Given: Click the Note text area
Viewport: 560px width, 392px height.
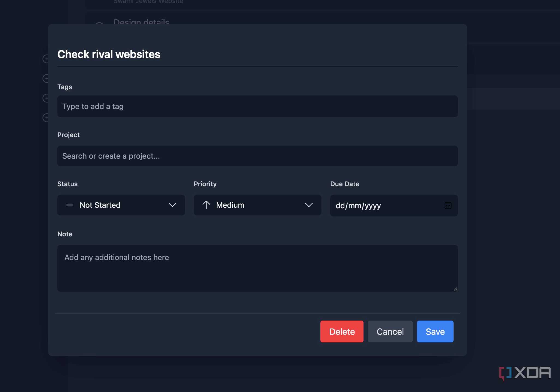Looking at the screenshot, I should (257, 268).
